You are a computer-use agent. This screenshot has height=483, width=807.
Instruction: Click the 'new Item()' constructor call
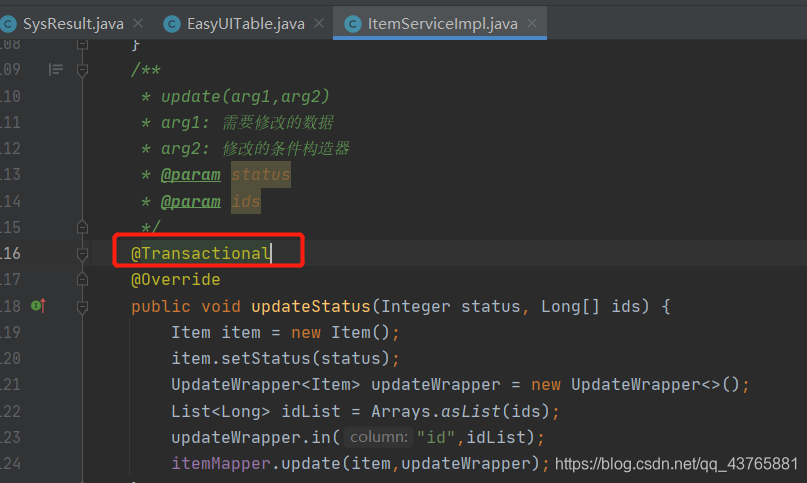(340, 333)
